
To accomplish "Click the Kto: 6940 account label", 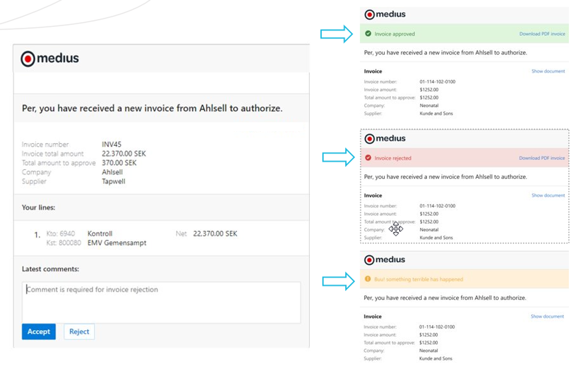I will [x=60, y=234].
